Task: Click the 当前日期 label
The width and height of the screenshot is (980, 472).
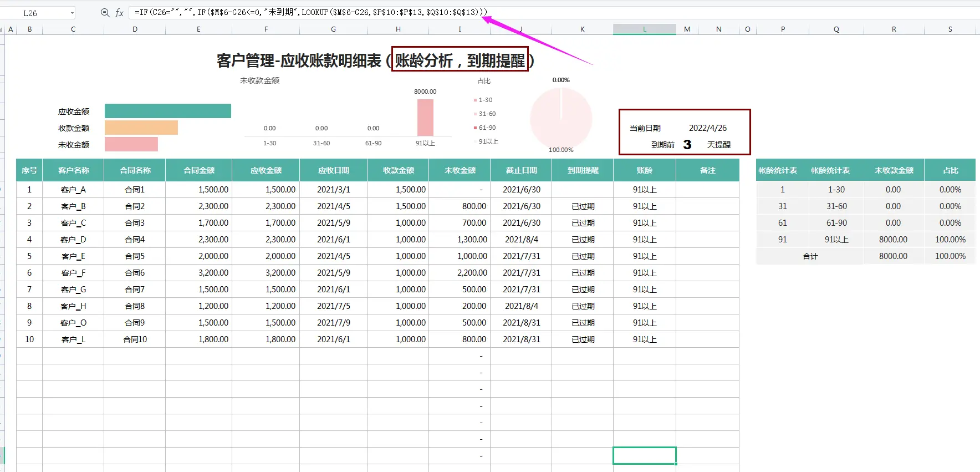Action: (x=645, y=128)
